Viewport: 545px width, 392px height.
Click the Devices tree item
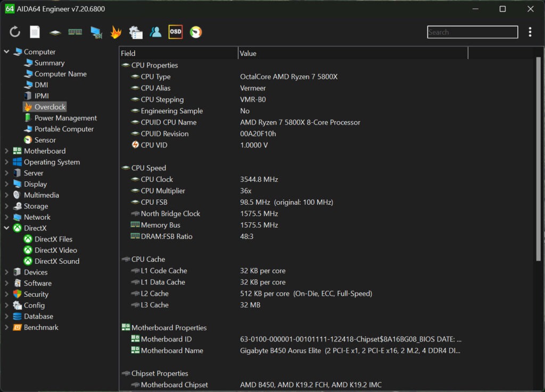coord(30,272)
